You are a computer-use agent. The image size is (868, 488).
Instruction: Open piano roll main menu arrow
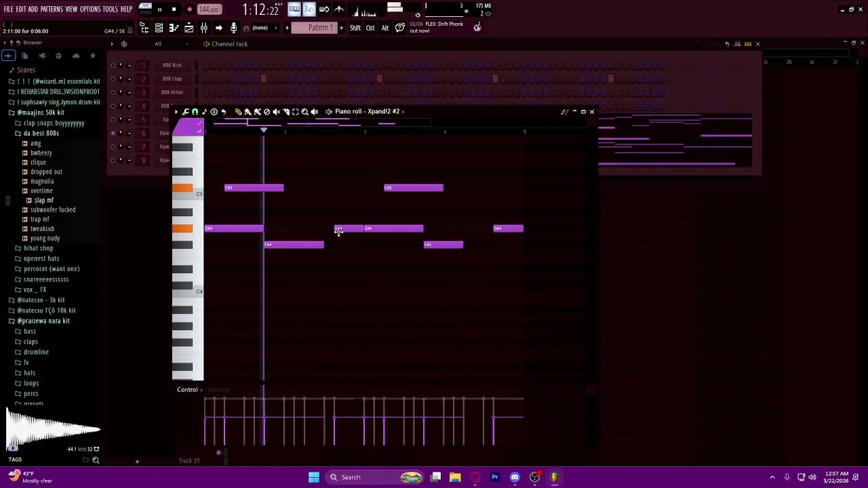point(176,112)
